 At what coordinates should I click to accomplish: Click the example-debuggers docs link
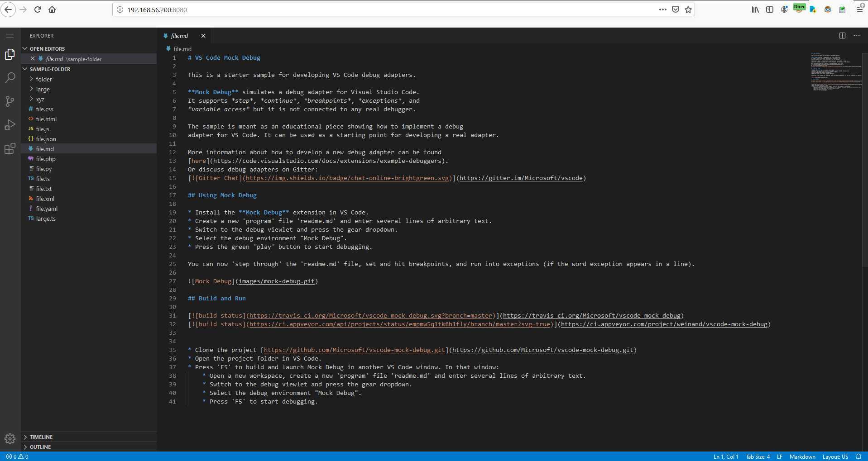327,161
